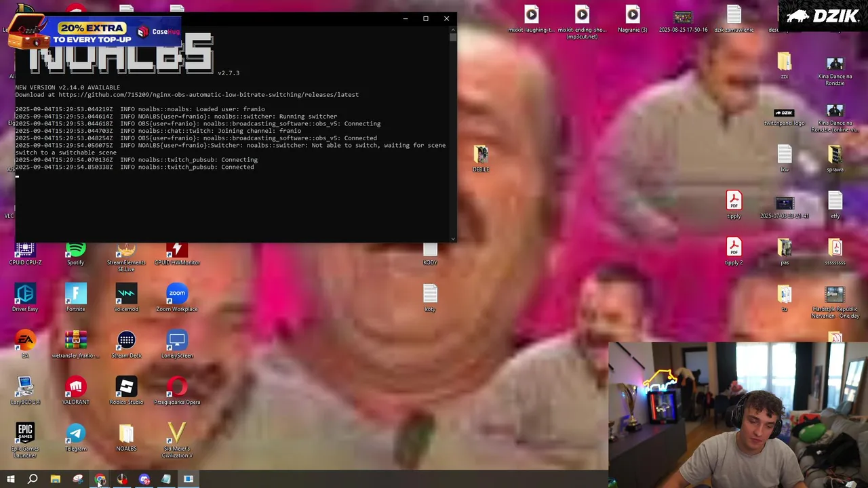Open the wetransfer_franio archive
The width and height of the screenshot is (868, 488).
[x=75, y=344]
